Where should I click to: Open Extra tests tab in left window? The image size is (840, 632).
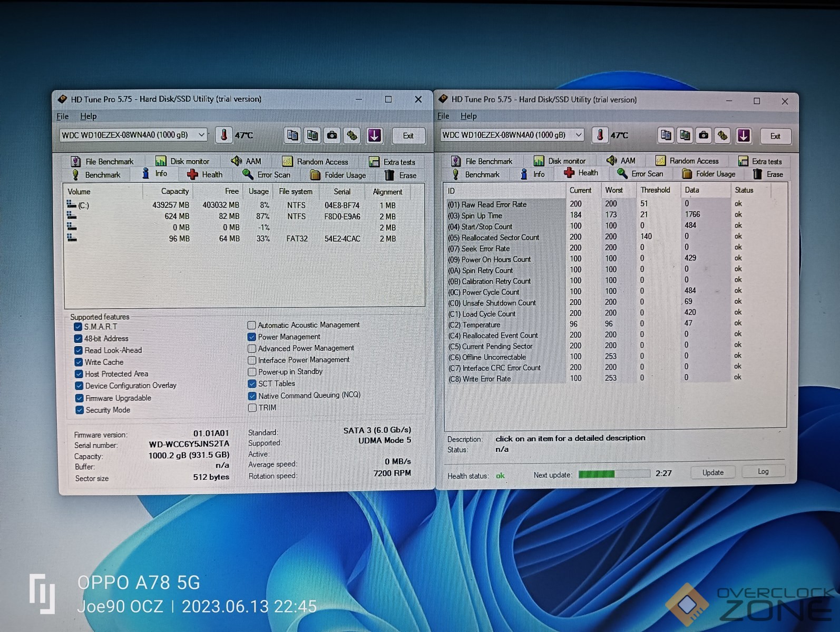point(392,162)
